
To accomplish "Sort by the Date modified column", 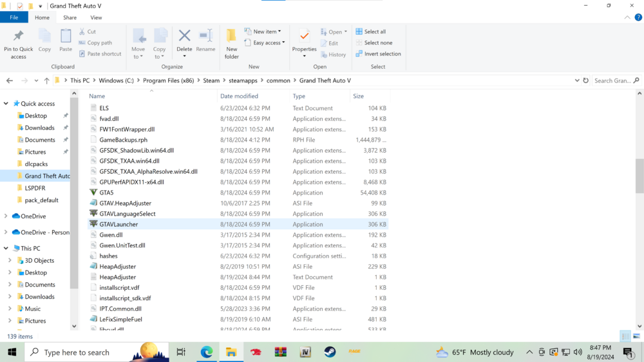I will tap(239, 96).
